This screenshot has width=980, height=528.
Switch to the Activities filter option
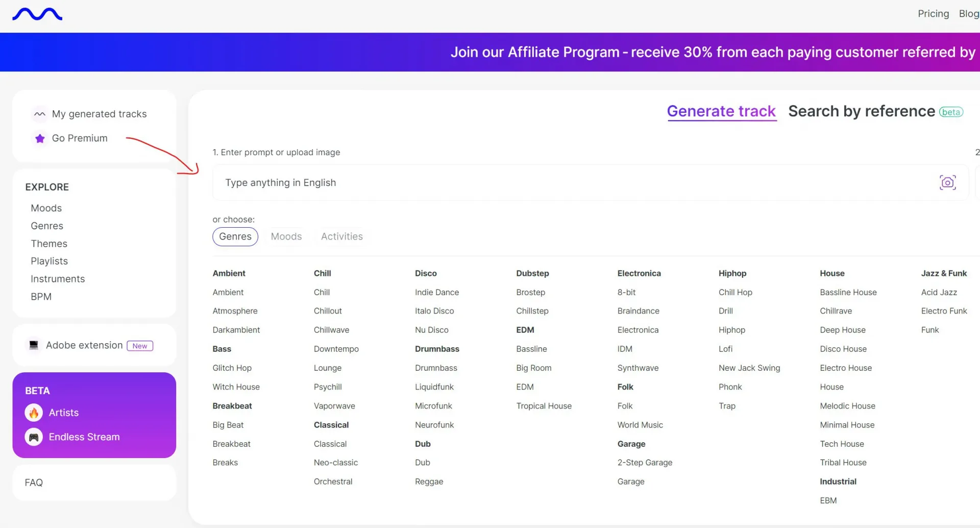coord(341,236)
